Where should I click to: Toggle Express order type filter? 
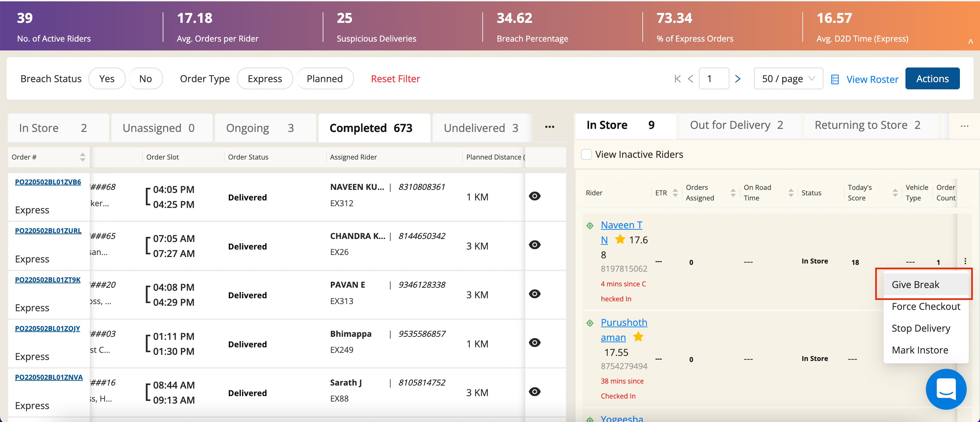coord(264,79)
